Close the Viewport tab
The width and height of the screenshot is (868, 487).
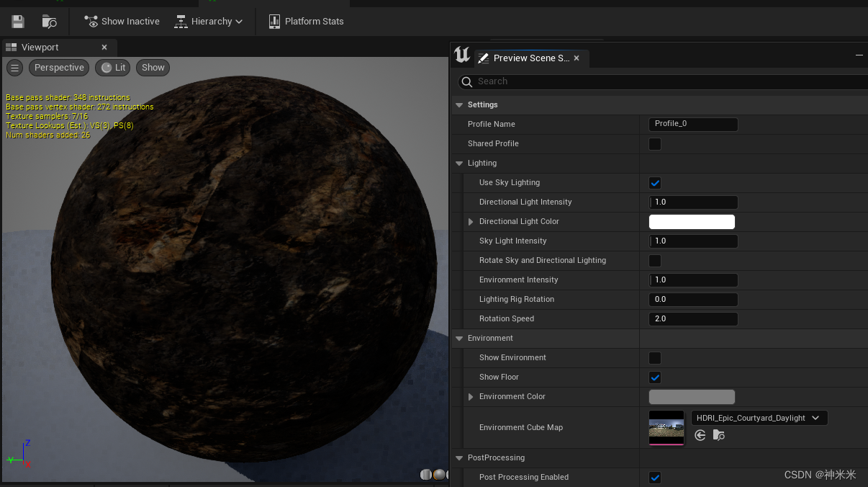coord(104,48)
